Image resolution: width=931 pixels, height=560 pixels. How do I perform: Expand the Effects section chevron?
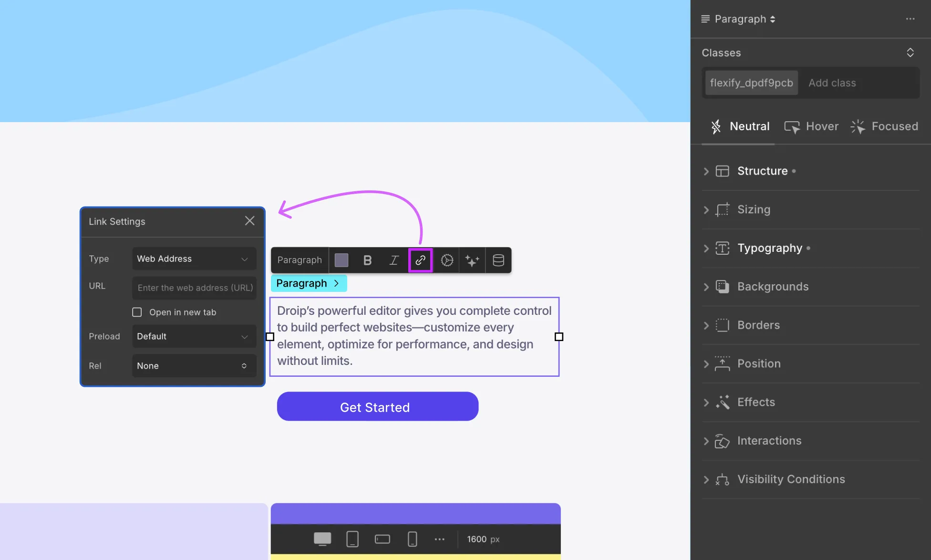(706, 403)
